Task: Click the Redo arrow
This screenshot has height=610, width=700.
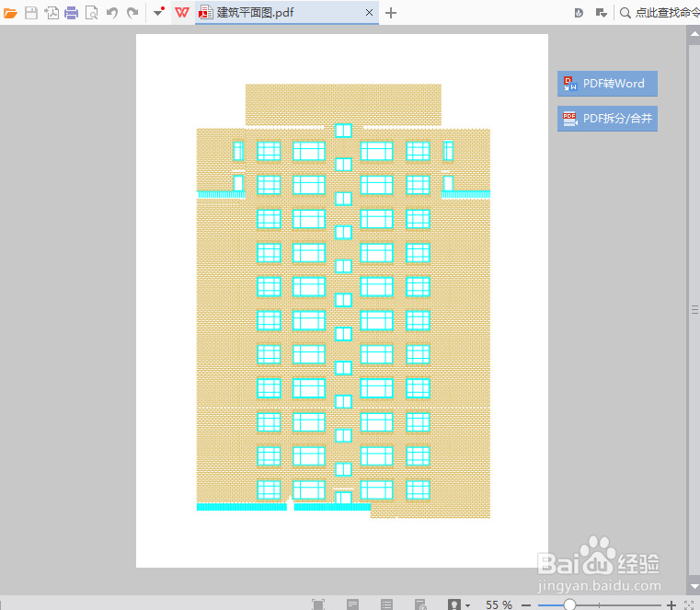Action: click(132, 13)
